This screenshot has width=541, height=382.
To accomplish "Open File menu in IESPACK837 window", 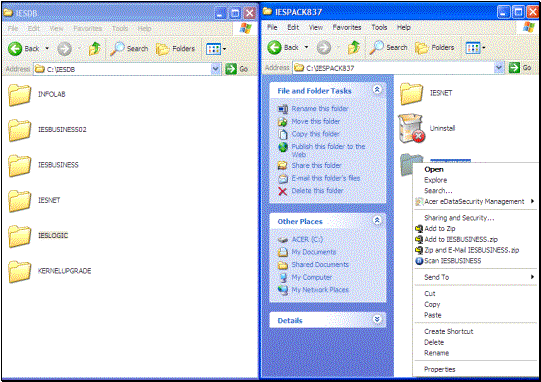I will coord(272,27).
